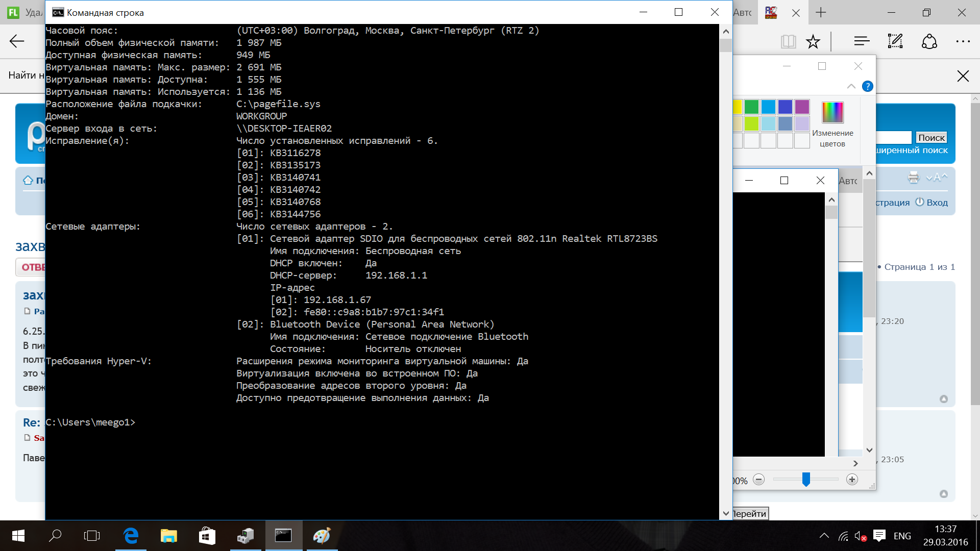The height and width of the screenshot is (551, 980).
Task: Pick the lavender swatch in Paint palette
Action: click(x=802, y=123)
